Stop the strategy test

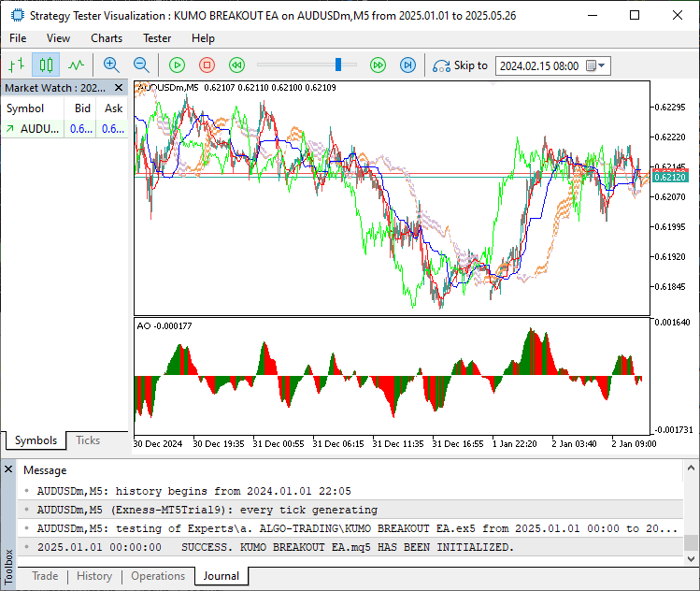pos(207,65)
